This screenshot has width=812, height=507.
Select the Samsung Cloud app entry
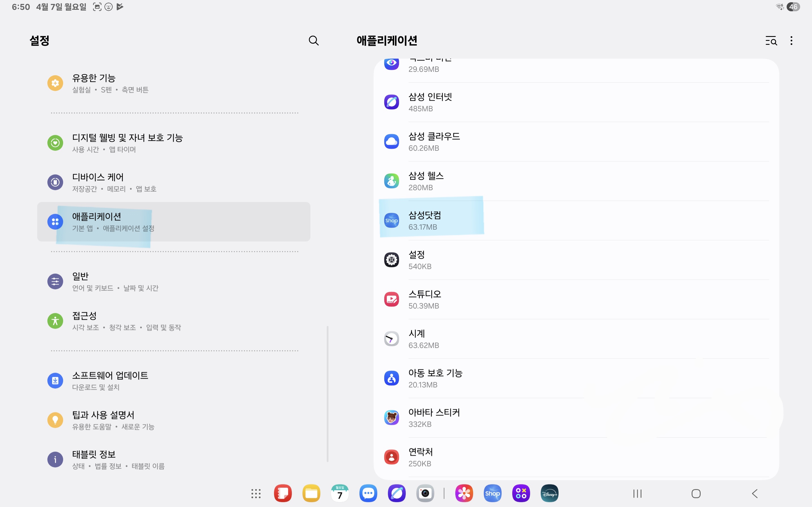pos(434,142)
